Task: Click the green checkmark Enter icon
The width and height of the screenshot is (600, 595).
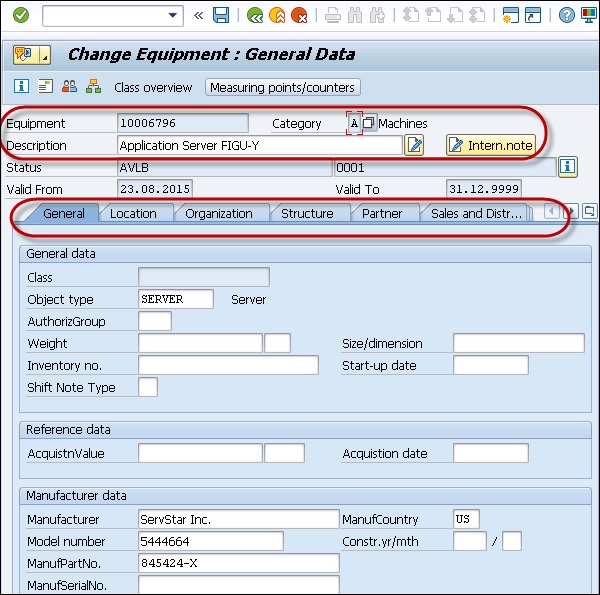Action: pos(21,15)
